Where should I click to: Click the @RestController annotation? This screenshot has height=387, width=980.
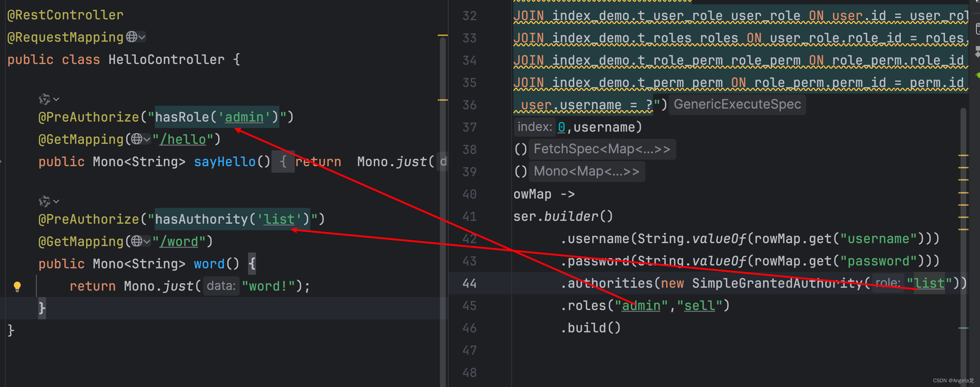pyautogui.click(x=66, y=15)
